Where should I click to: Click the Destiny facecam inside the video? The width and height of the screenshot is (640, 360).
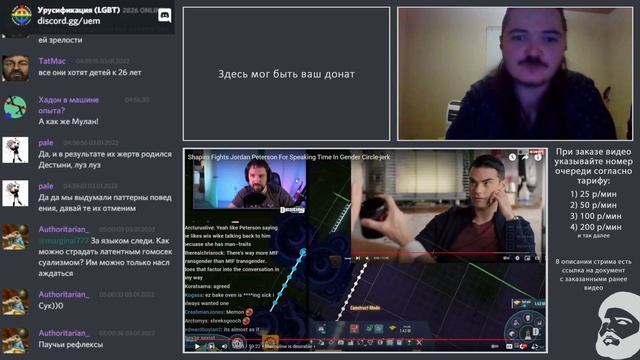249,184
